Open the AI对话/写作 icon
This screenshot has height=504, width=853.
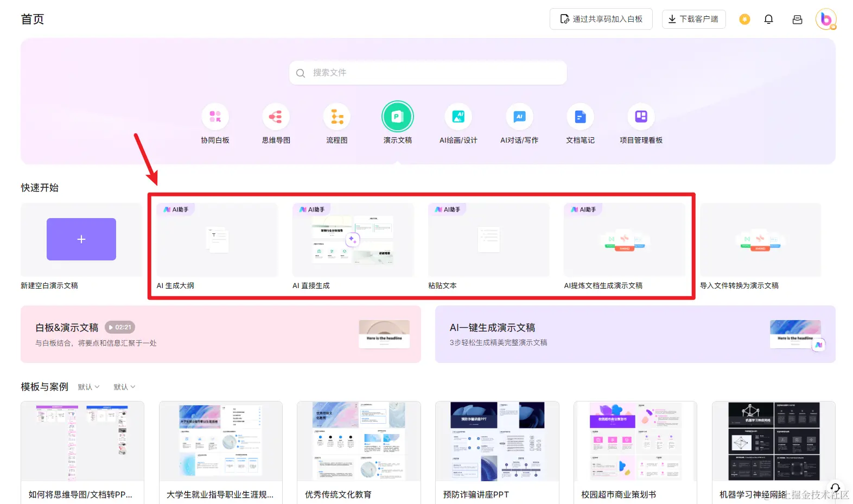(519, 117)
